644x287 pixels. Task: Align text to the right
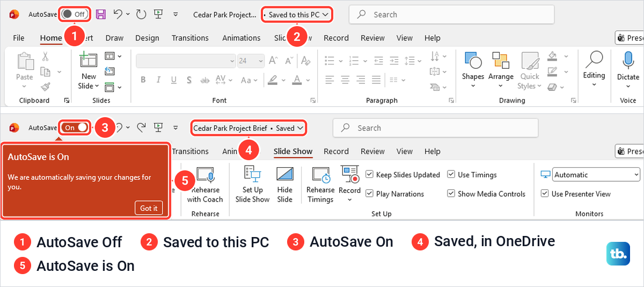tap(361, 80)
